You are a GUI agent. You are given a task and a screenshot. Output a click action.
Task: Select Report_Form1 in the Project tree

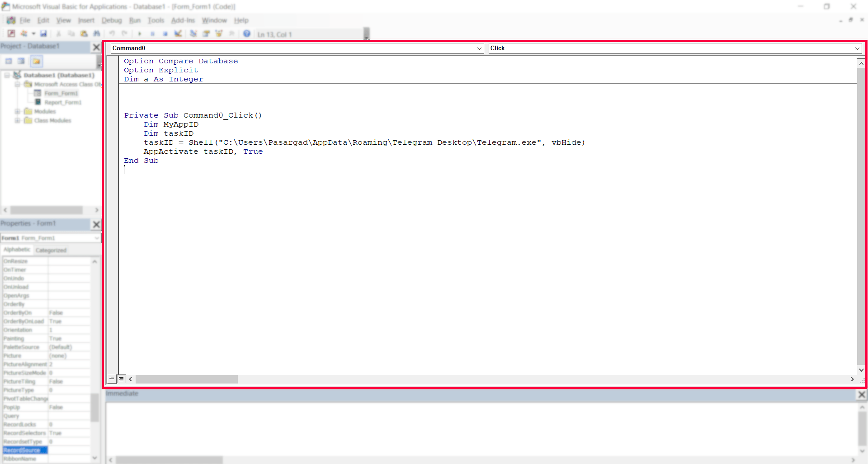[64, 102]
